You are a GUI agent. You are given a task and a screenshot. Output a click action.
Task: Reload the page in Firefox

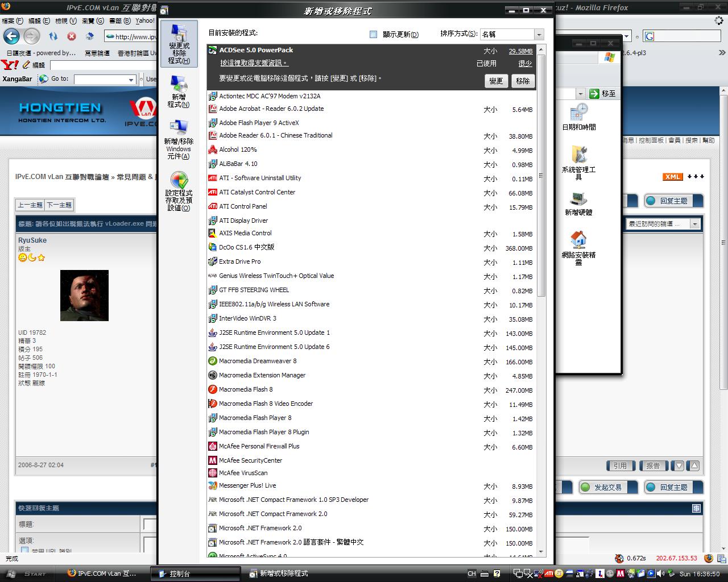click(x=53, y=36)
